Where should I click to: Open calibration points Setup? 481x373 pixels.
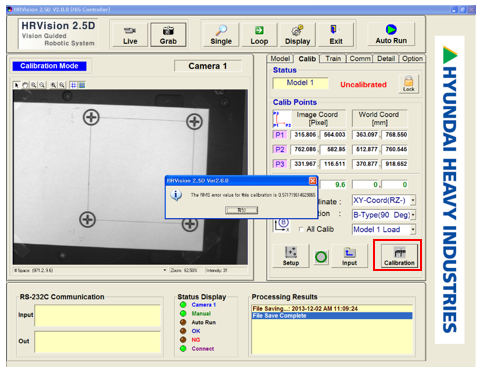click(x=291, y=256)
